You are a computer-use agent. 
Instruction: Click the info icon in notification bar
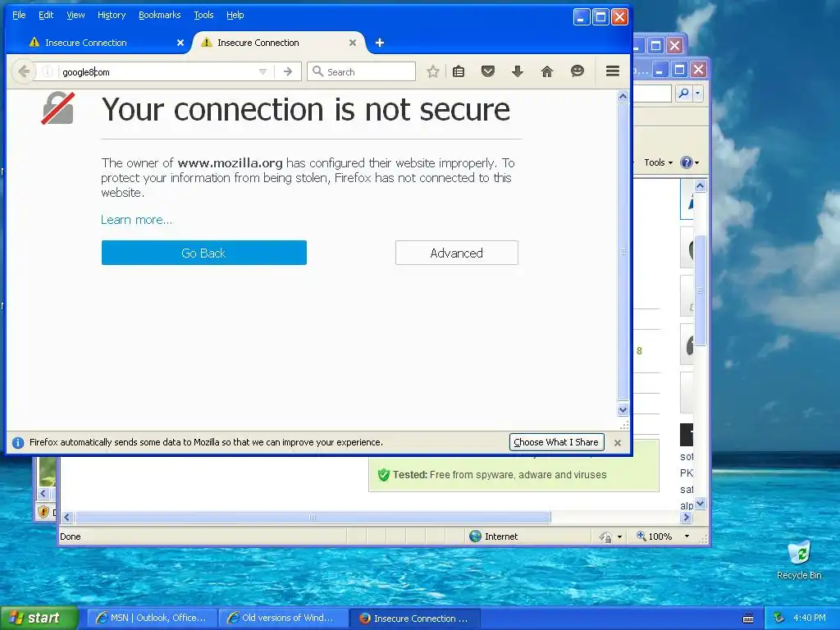pyautogui.click(x=18, y=442)
